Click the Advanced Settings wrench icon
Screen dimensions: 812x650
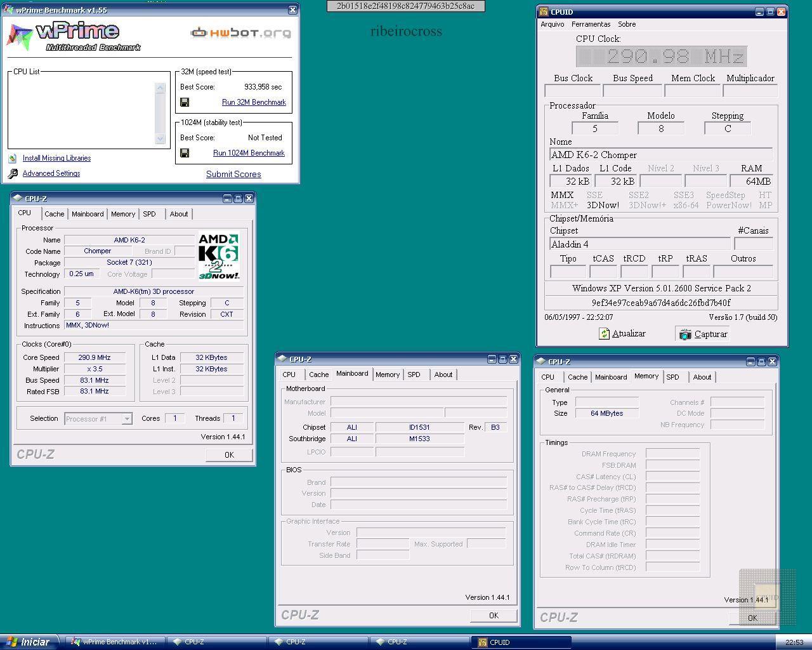click(13, 173)
